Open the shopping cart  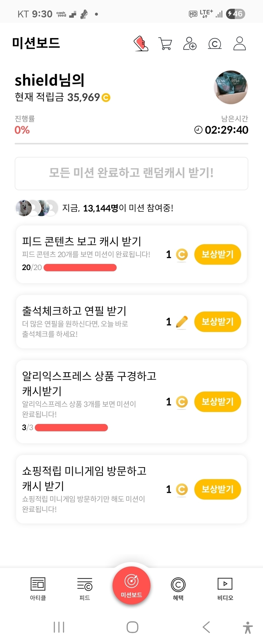click(x=165, y=43)
